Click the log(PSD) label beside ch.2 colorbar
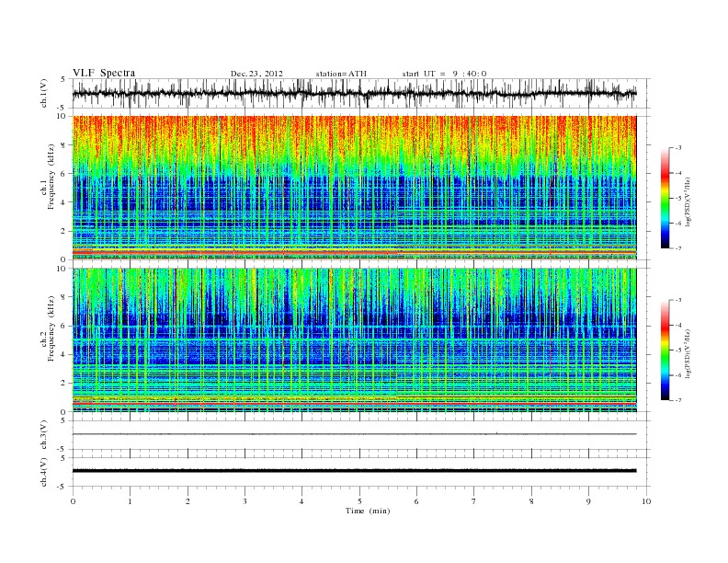 [x=688, y=353]
